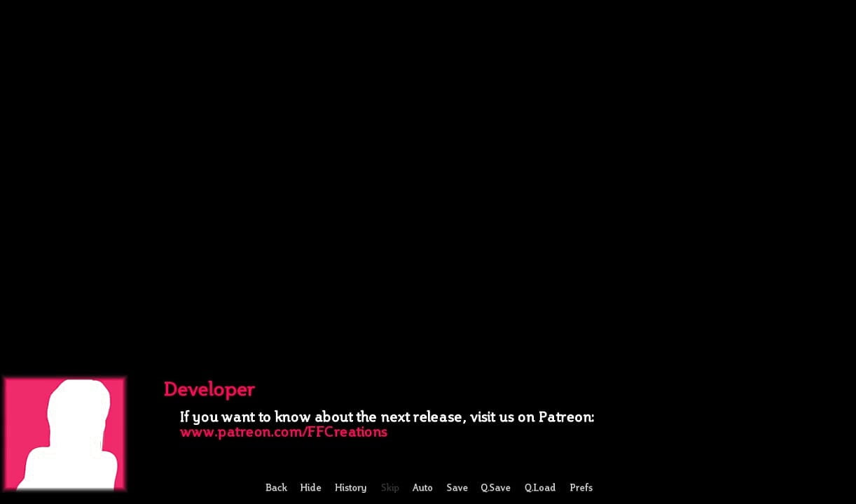
Task: Open the www.patreon.com/FFCreations link
Action: 283,432
